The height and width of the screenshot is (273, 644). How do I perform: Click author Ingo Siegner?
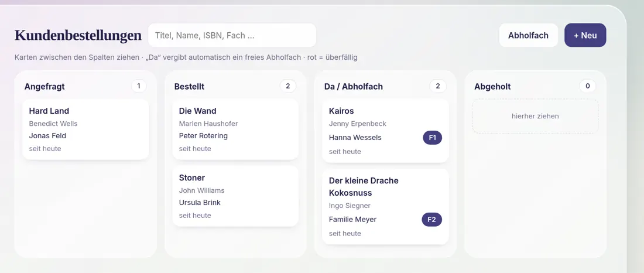350,206
